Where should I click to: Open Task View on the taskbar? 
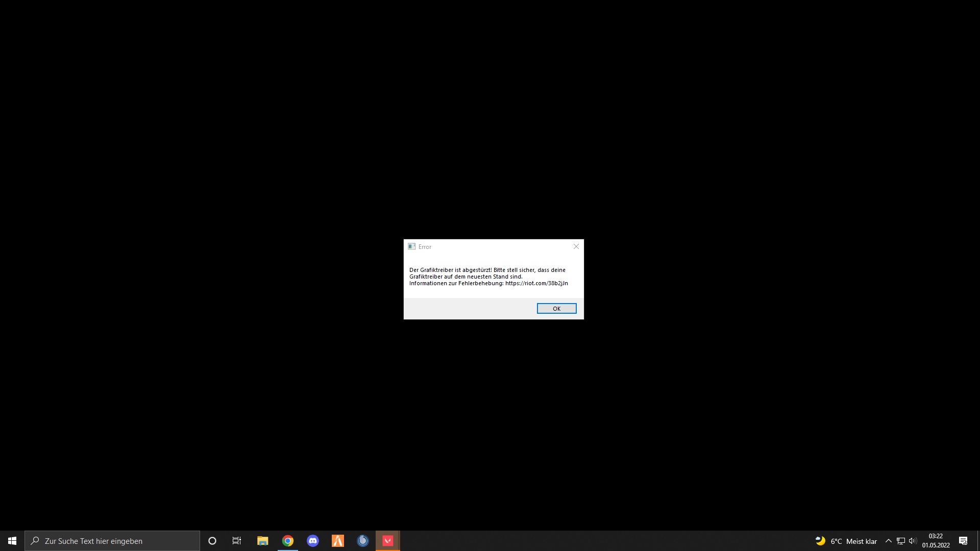click(237, 541)
